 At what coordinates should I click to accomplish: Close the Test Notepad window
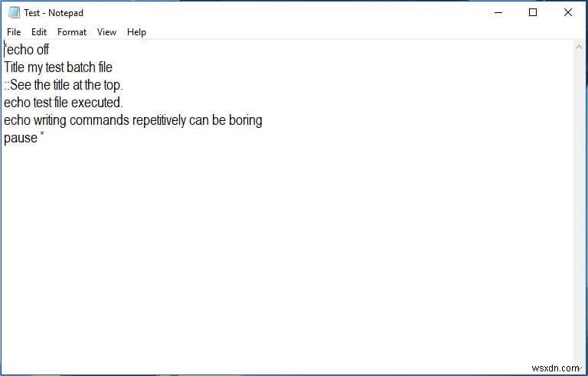(568, 12)
